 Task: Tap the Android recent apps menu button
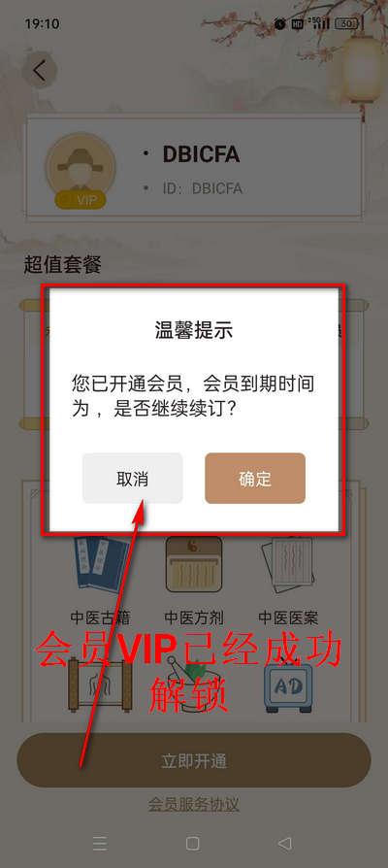[x=100, y=843]
